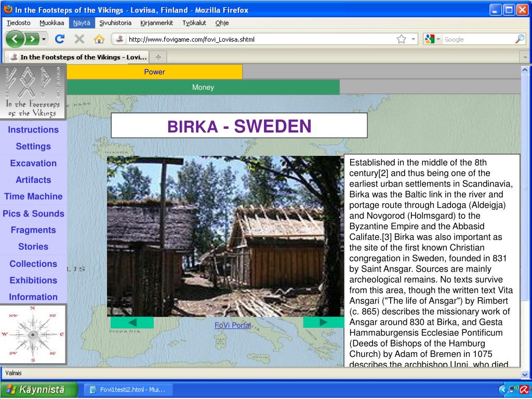Open a new tab with the plus button
The height and width of the screenshot is (399, 532).
pos(158,57)
